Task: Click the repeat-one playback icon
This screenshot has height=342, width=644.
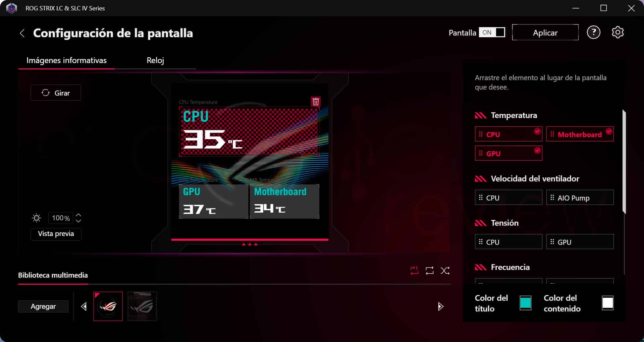Action: 414,271
